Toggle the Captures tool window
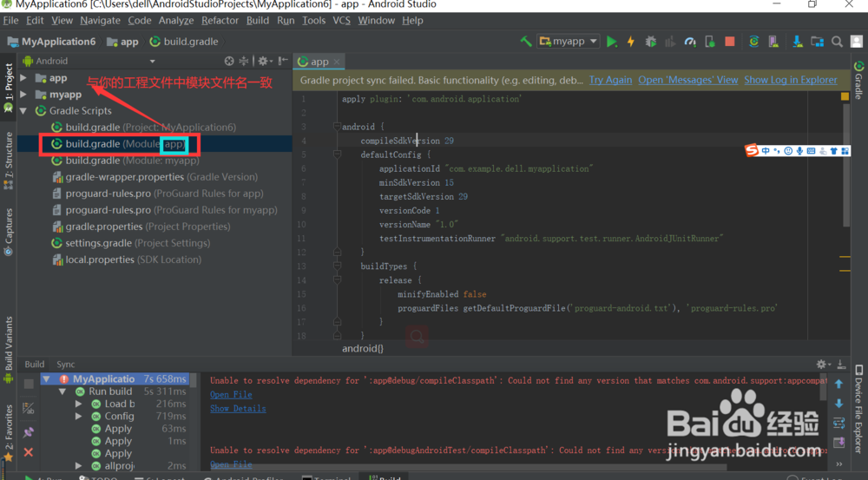 tap(9, 232)
